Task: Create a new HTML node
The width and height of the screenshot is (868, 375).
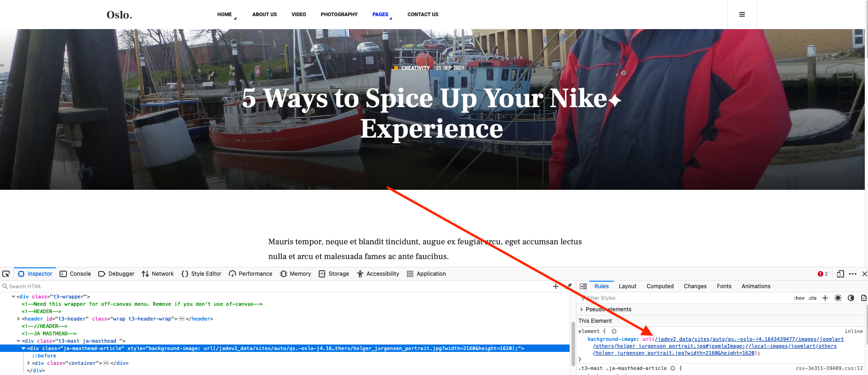Action: 556,286
